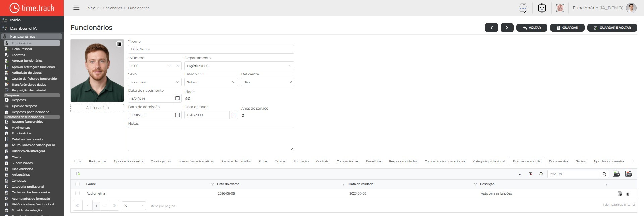Open the Contrato tab
Screen dimensions: 644x216
point(323,161)
